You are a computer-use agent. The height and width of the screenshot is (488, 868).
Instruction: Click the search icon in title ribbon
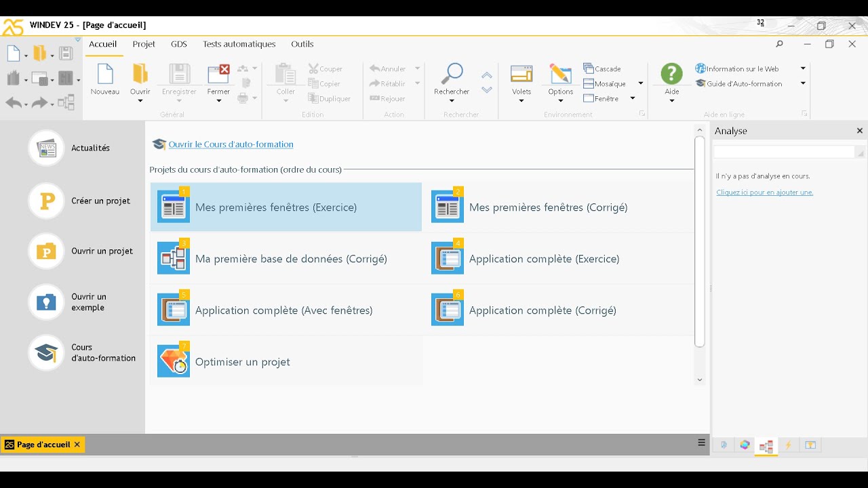(779, 44)
